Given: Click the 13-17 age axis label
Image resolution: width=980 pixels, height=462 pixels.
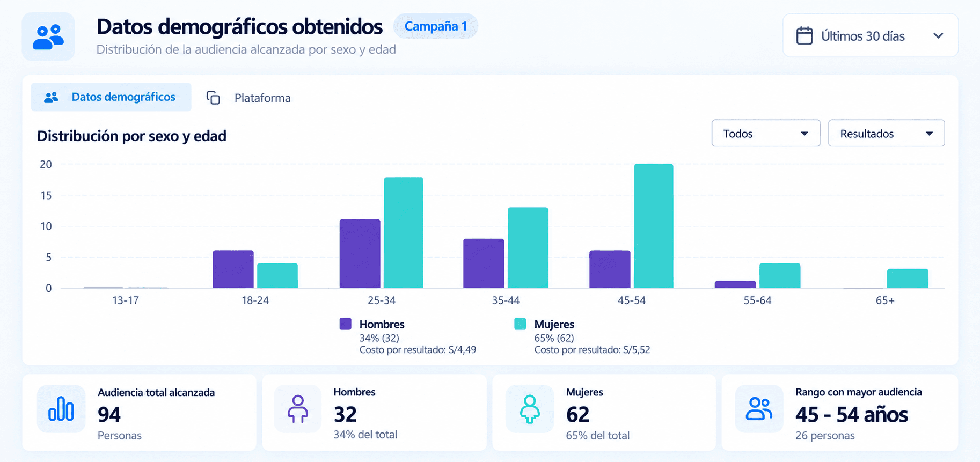Looking at the screenshot, I should tap(126, 300).
